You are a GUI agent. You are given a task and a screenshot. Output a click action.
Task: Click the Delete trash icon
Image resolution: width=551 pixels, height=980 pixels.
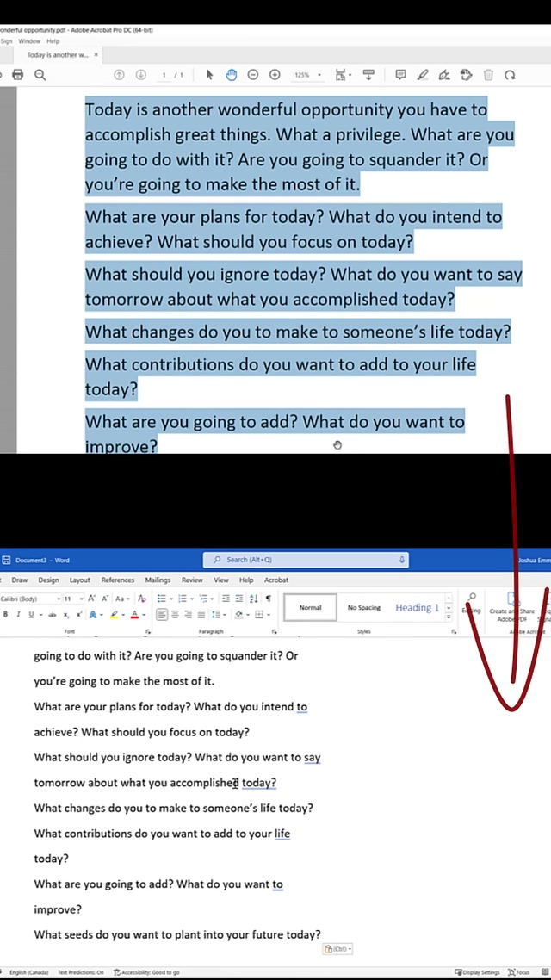pos(488,75)
